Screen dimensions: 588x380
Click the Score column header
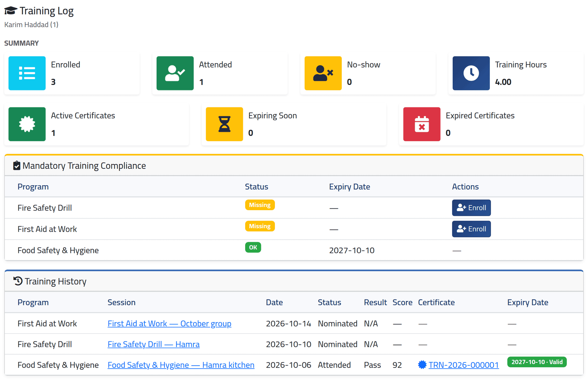coord(402,302)
